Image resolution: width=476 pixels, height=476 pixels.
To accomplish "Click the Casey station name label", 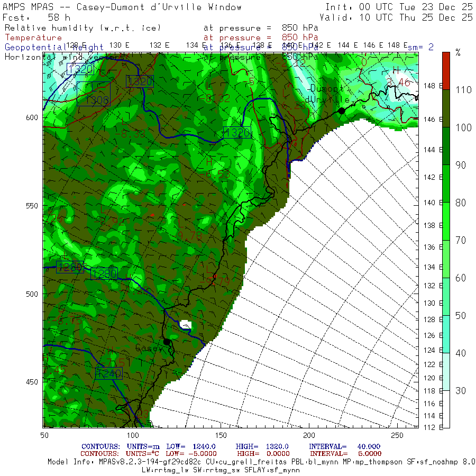I will [x=149, y=348].
